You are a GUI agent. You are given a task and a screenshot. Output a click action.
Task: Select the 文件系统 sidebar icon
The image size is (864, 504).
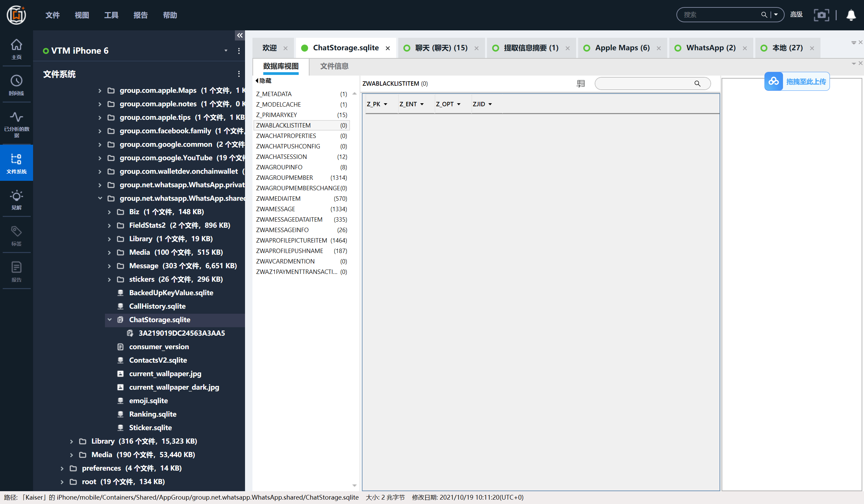point(17,163)
